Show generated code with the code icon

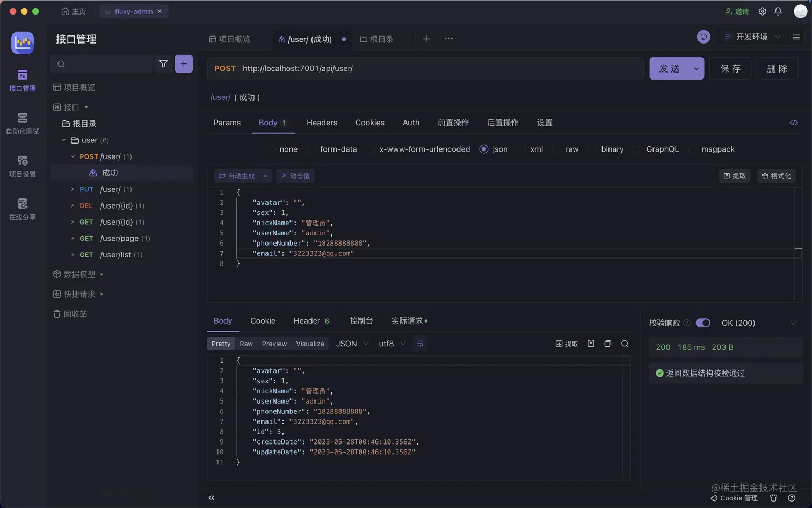click(x=794, y=123)
